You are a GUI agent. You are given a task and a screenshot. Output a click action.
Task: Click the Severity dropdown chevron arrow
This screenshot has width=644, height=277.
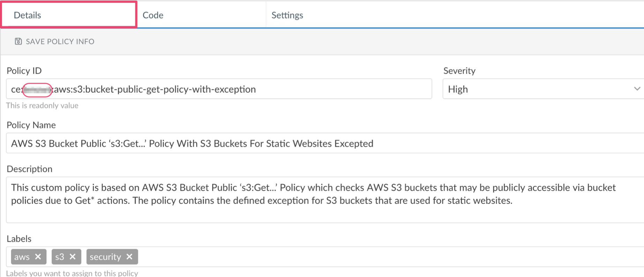[x=637, y=89]
